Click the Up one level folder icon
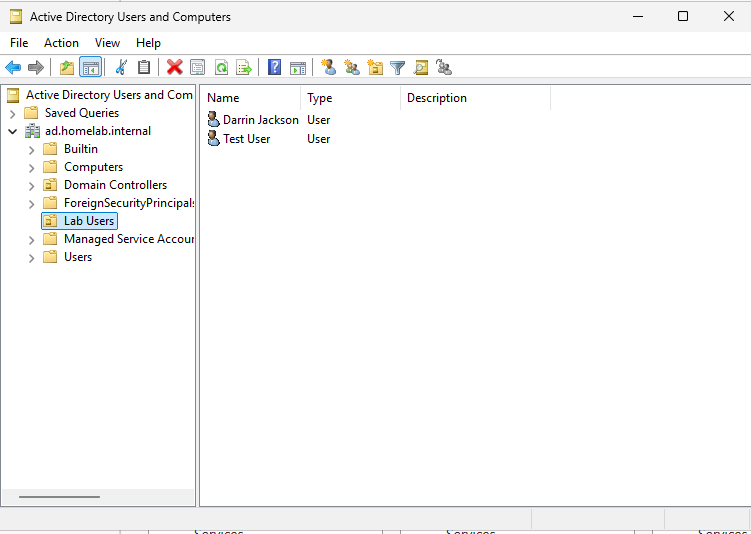The height and width of the screenshot is (534, 751). [67, 68]
